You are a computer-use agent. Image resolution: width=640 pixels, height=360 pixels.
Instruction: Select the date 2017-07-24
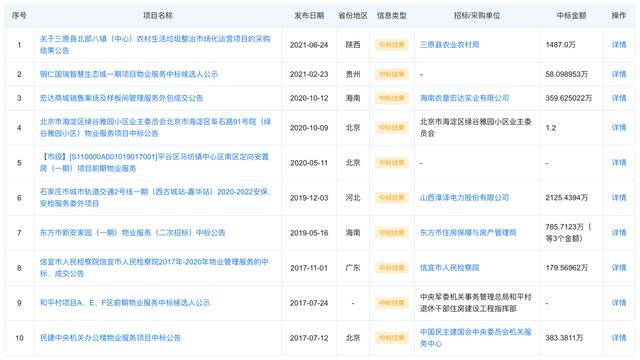point(309,303)
